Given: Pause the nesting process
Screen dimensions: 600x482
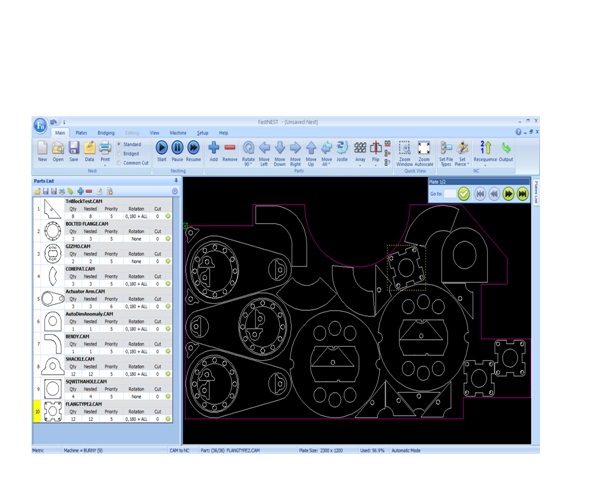Looking at the screenshot, I should click(177, 148).
